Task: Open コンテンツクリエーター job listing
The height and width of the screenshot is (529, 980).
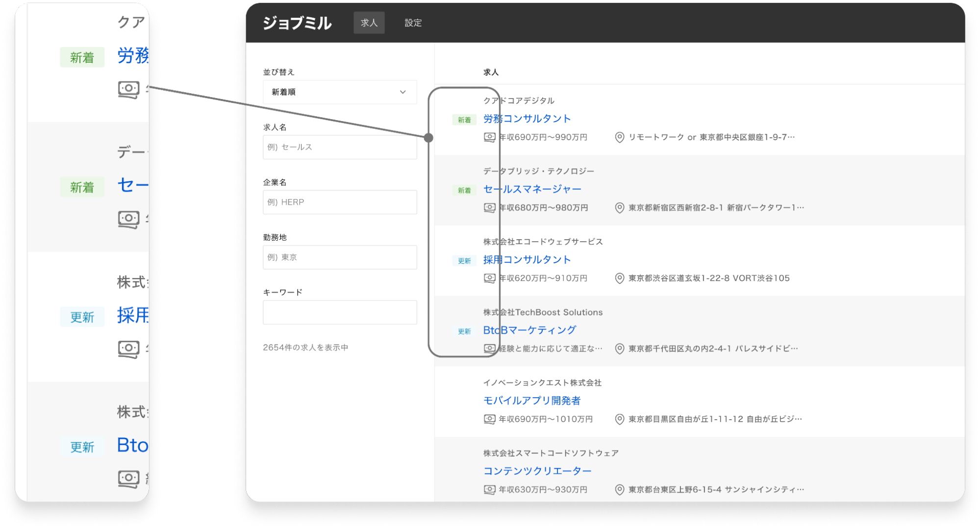Action: pos(537,471)
